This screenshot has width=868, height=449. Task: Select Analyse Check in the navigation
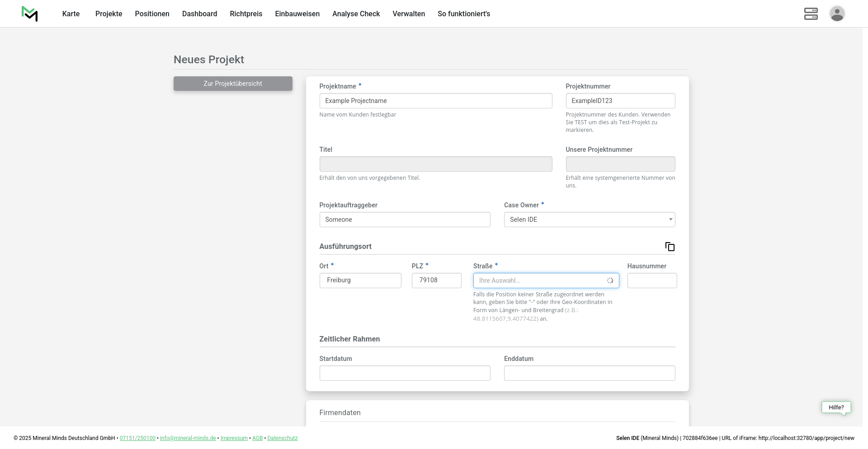point(356,14)
